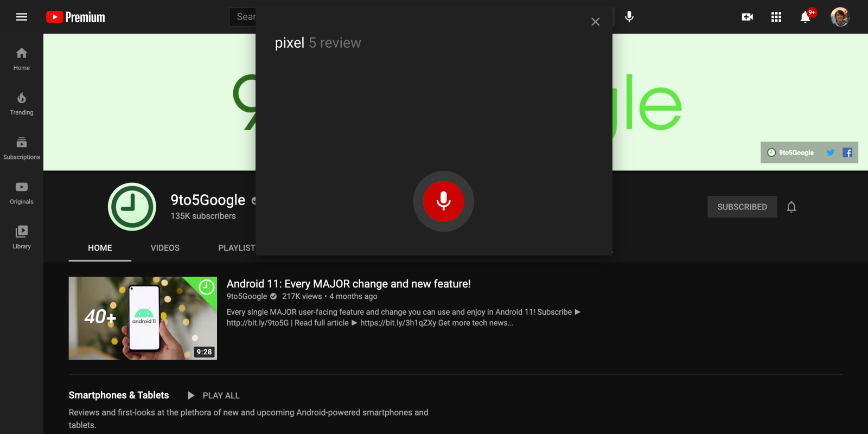
Task: Click 9to5Google under the video title
Action: coord(247,296)
